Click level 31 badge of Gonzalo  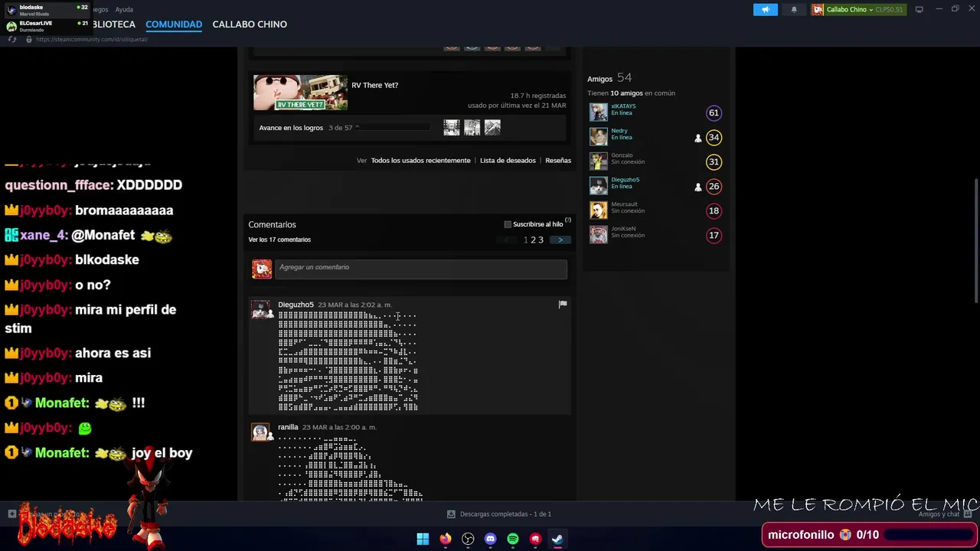point(714,162)
